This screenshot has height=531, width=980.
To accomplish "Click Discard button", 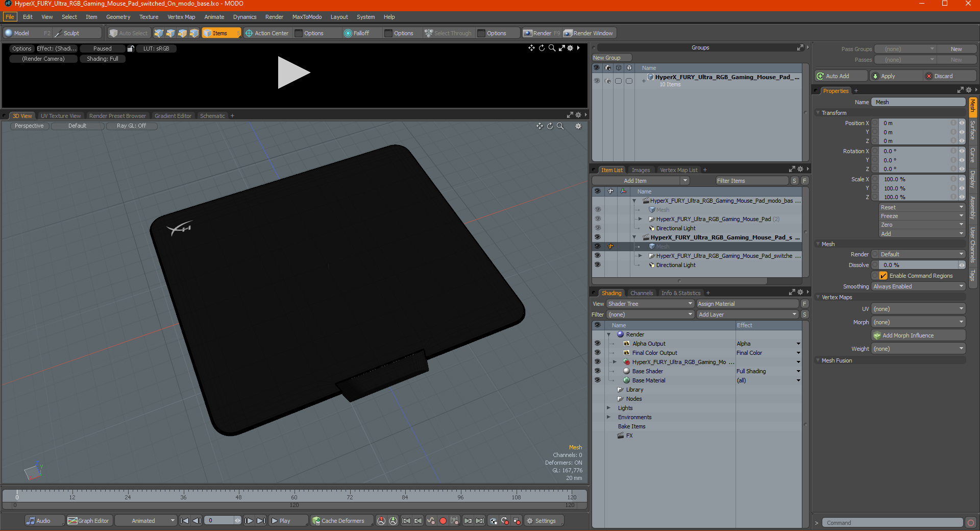I will [x=950, y=76].
